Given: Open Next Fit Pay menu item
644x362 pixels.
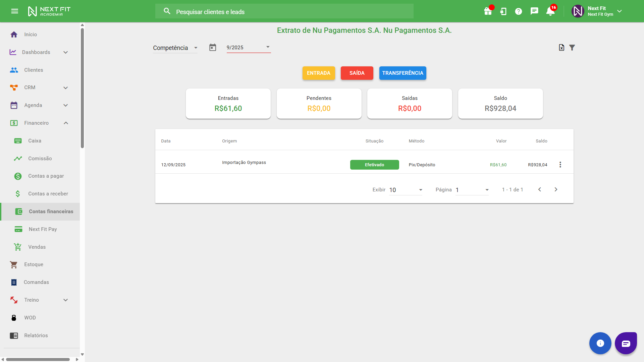Looking at the screenshot, I should coord(43,229).
